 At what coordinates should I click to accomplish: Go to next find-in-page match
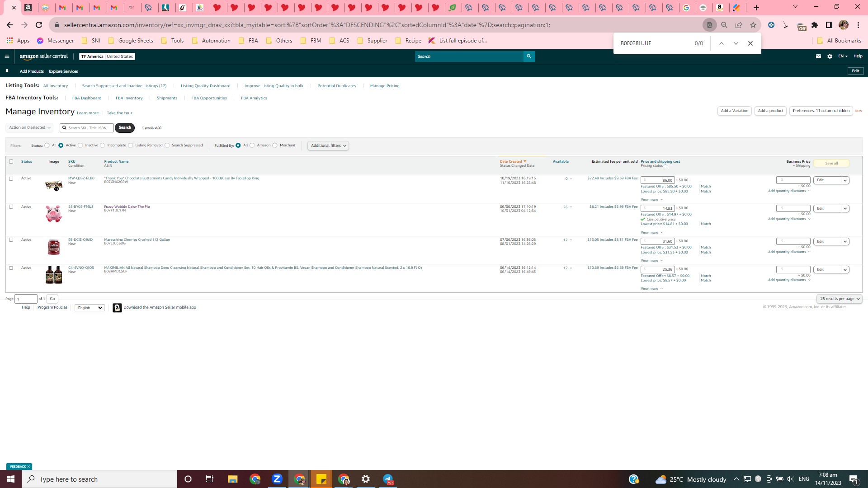(736, 43)
